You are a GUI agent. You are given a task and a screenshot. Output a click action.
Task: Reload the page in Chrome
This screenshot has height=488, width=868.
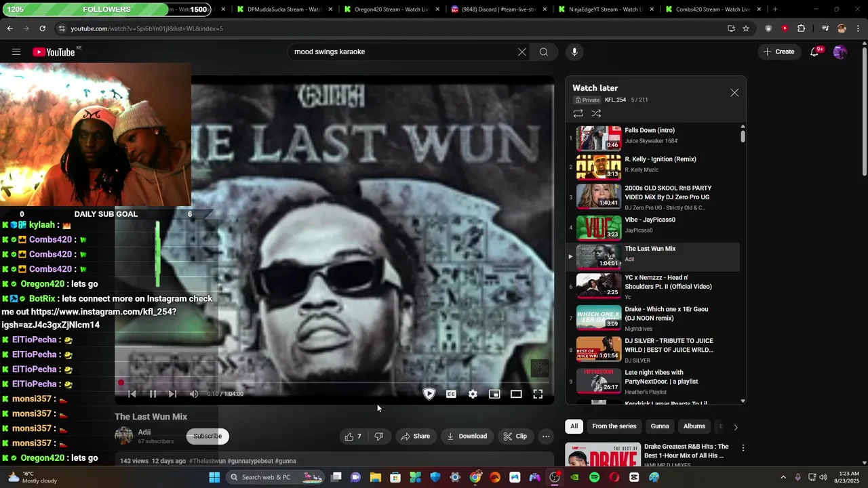42,28
